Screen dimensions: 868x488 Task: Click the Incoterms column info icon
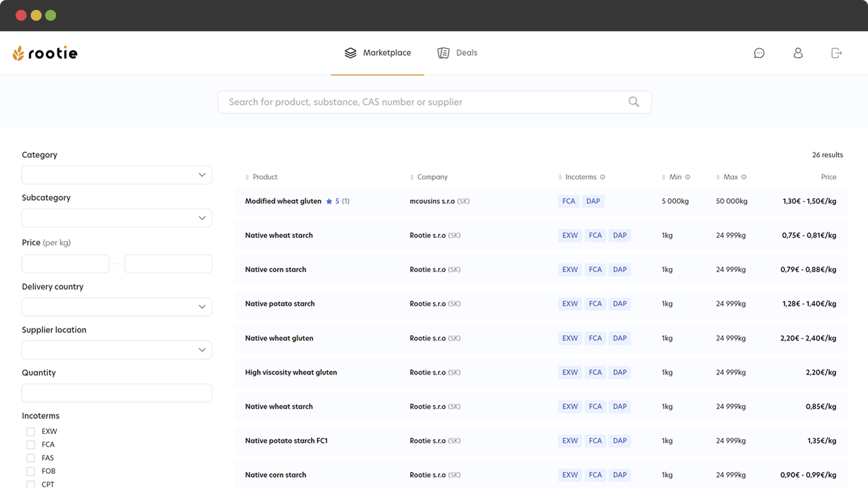pyautogui.click(x=602, y=177)
